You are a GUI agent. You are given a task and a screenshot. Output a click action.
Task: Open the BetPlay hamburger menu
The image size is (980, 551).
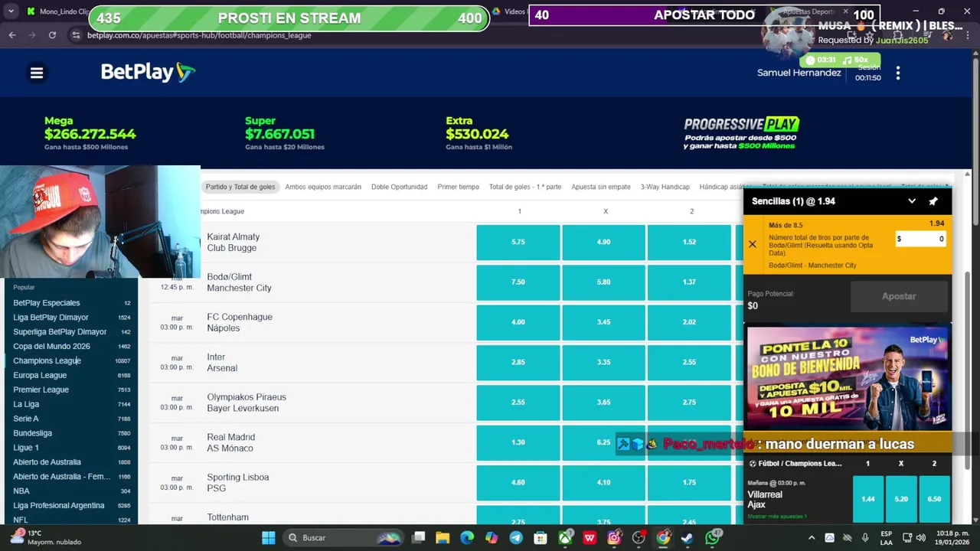37,73
